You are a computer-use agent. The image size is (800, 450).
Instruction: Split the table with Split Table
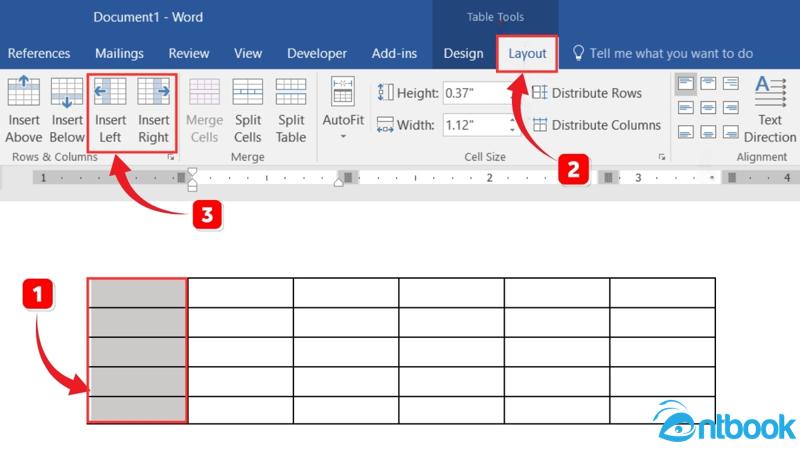pyautogui.click(x=291, y=110)
